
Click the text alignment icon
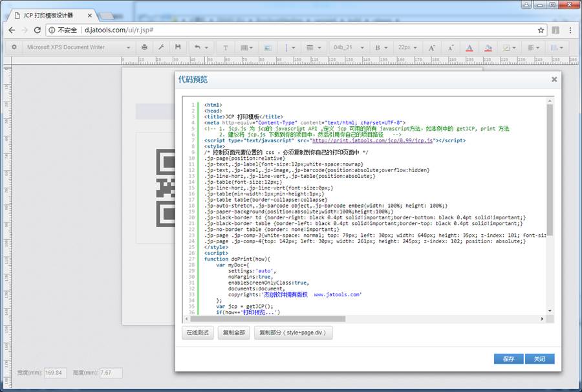click(533, 47)
